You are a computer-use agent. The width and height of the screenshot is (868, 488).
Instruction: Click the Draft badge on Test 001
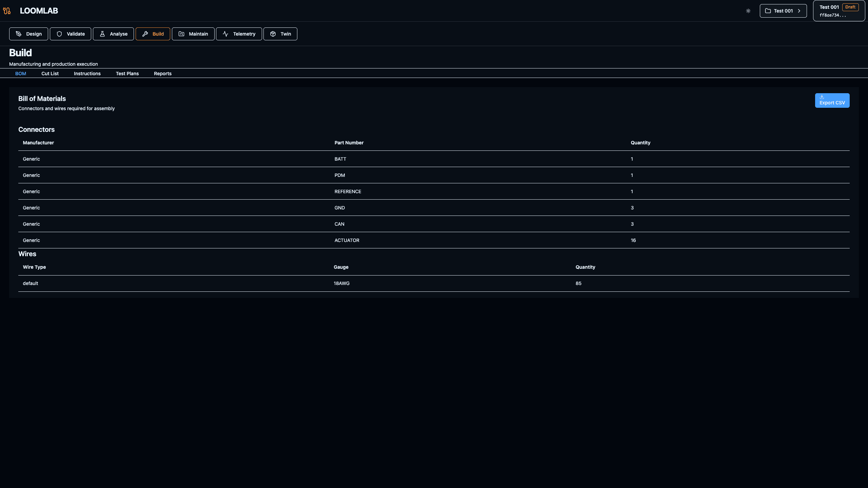851,7
